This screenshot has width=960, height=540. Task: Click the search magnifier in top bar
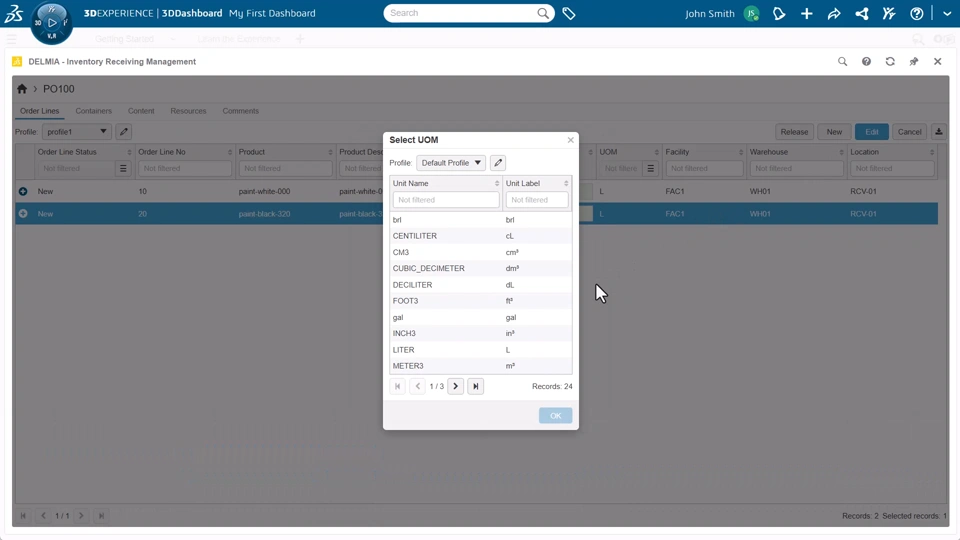[x=543, y=13]
